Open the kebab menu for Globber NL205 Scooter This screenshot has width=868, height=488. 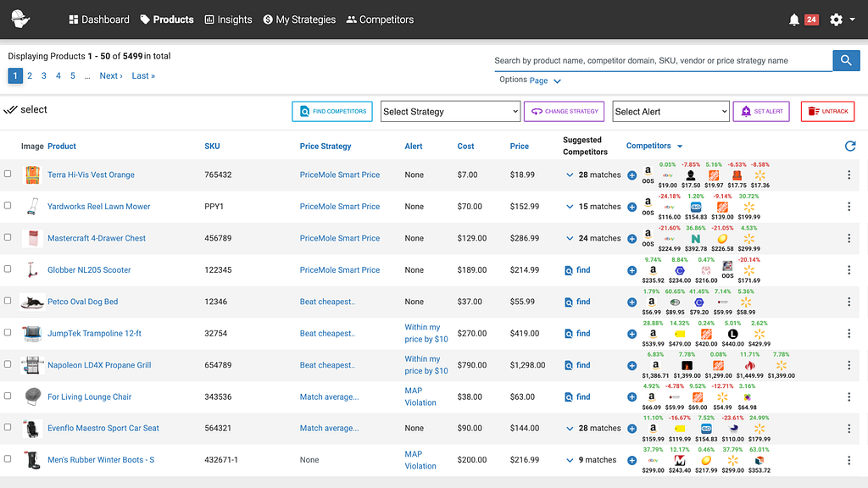(x=849, y=270)
